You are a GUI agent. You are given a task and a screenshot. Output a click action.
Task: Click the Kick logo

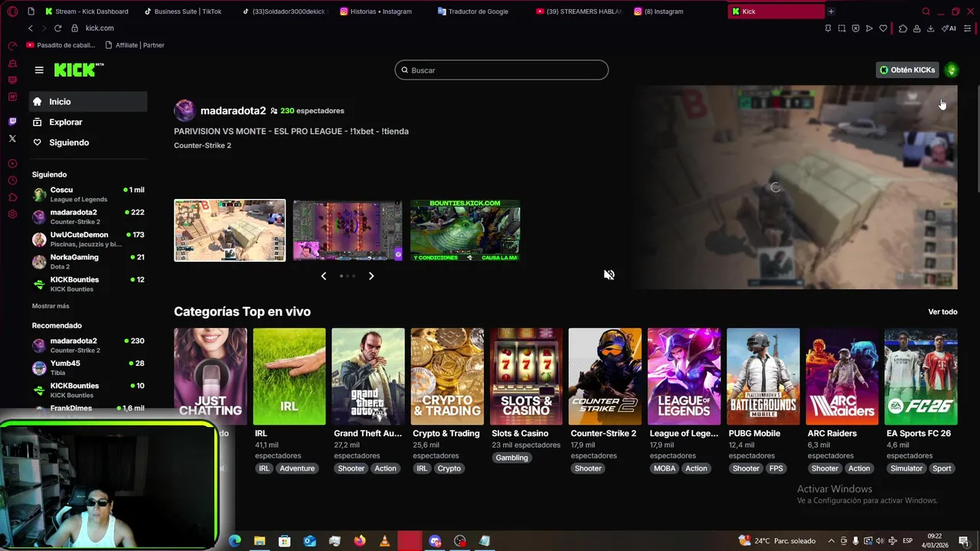79,70
